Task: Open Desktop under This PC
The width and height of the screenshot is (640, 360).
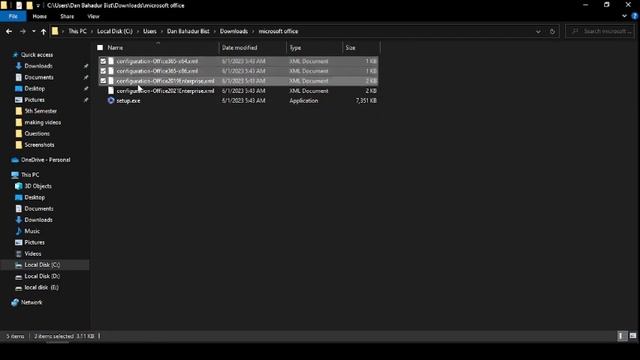Action: point(35,198)
